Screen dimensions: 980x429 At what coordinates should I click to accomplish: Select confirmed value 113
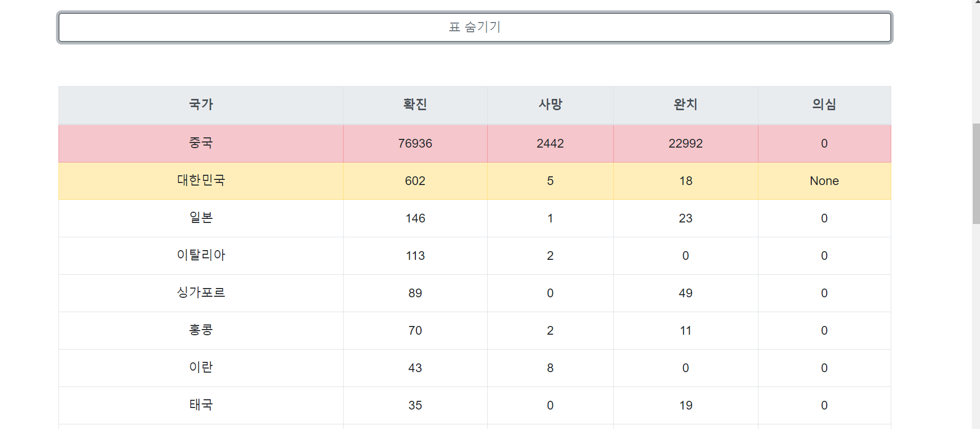[x=415, y=256]
